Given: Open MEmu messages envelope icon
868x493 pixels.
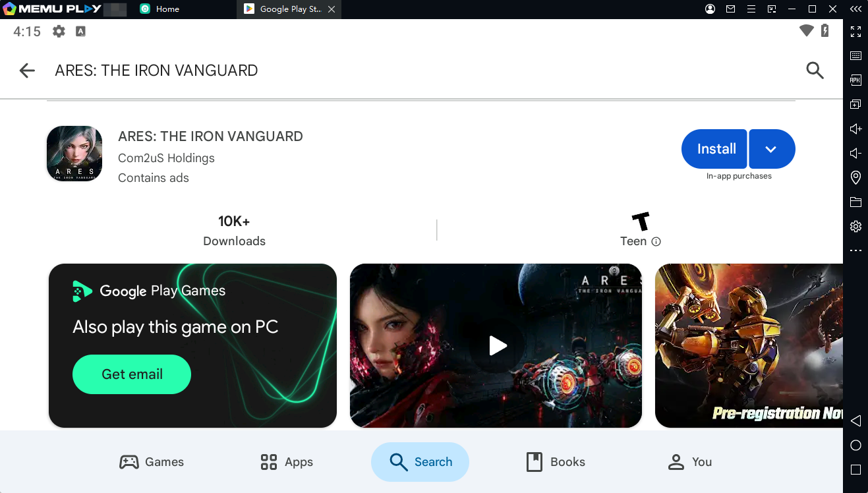Looking at the screenshot, I should (730, 9).
